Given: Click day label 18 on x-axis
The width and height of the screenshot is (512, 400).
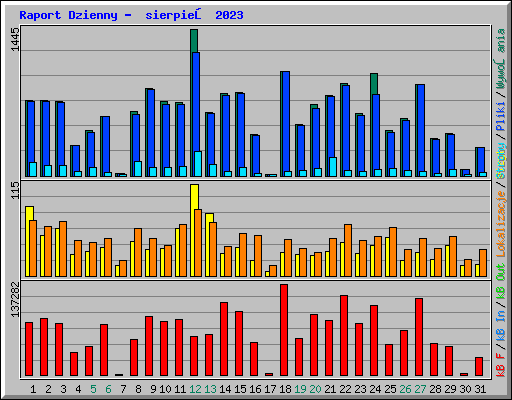Looking at the screenshot, I should click(285, 389).
